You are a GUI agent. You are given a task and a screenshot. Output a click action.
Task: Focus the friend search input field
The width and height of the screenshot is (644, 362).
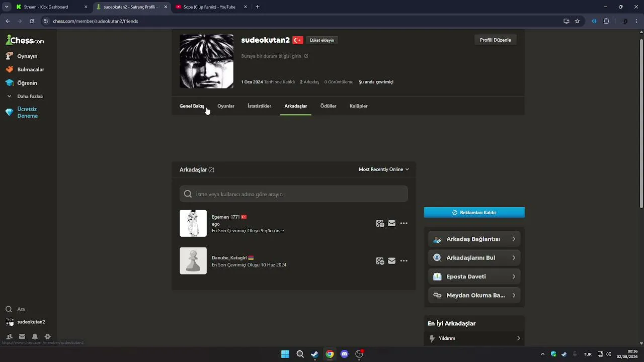294,194
